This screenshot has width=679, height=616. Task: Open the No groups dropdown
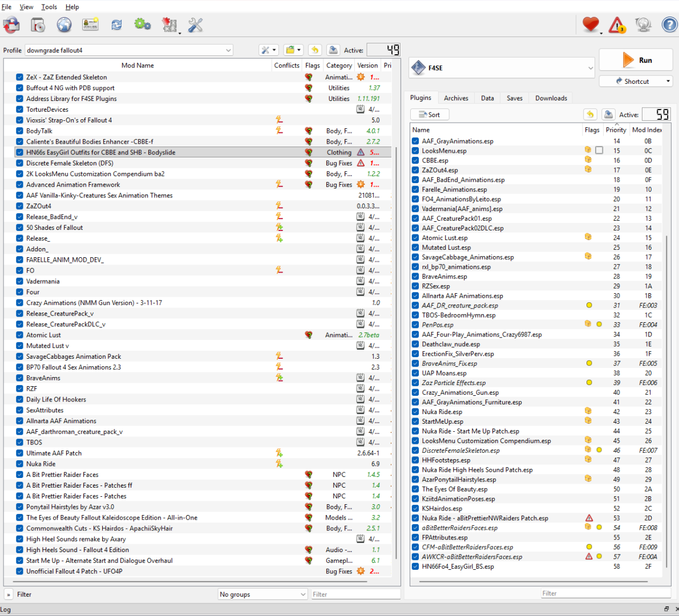(262, 594)
